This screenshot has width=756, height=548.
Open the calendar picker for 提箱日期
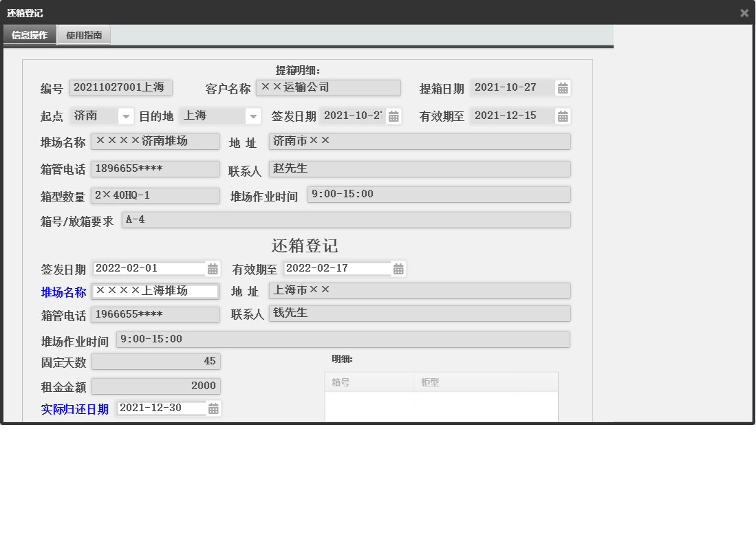563,87
